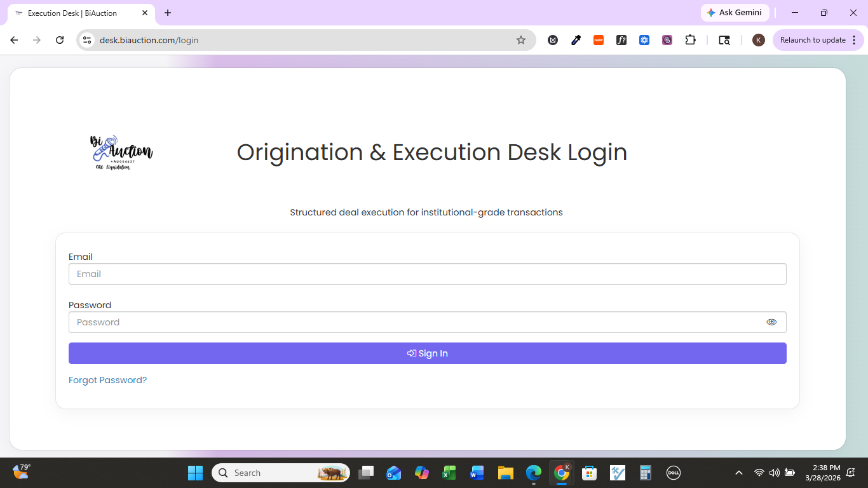Open Microsoft Store from the taskbar
The height and width of the screenshot is (488, 868).
tap(589, 473)
